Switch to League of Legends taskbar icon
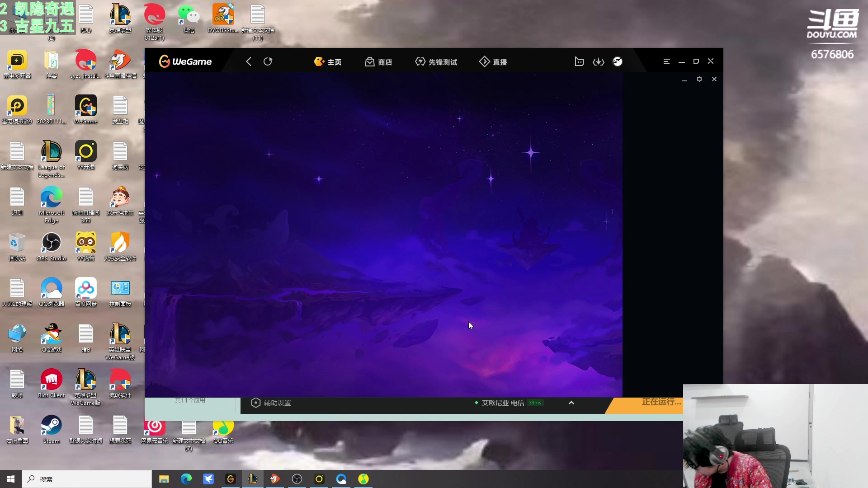This screenshot has height=488, width=868. pyautogui.click(x=253, y=479)
